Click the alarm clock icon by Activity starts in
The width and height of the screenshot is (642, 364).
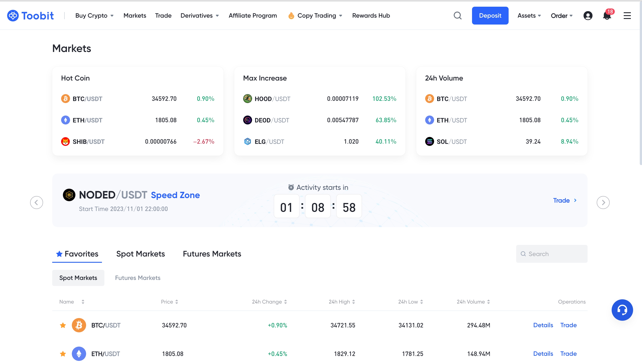tap(291, 187)
